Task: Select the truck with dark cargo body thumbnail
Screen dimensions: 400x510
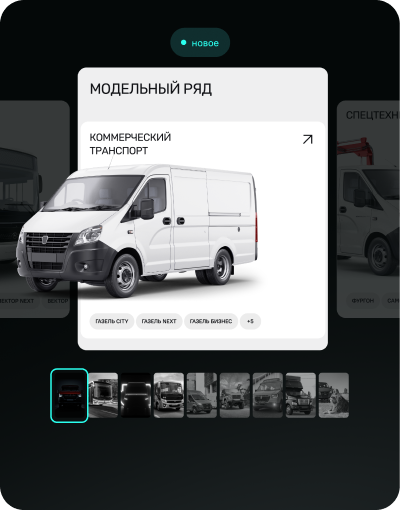Action: click(x=301, y=395)
